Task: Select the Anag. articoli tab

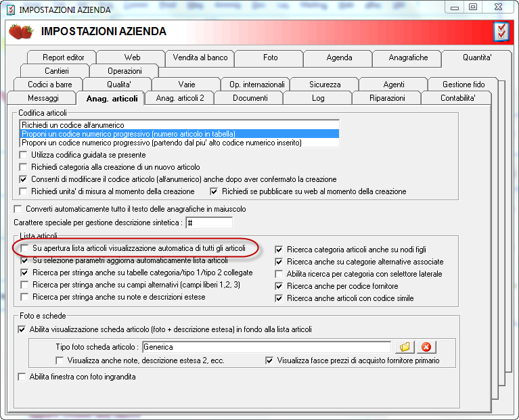Action: point(112,99)
